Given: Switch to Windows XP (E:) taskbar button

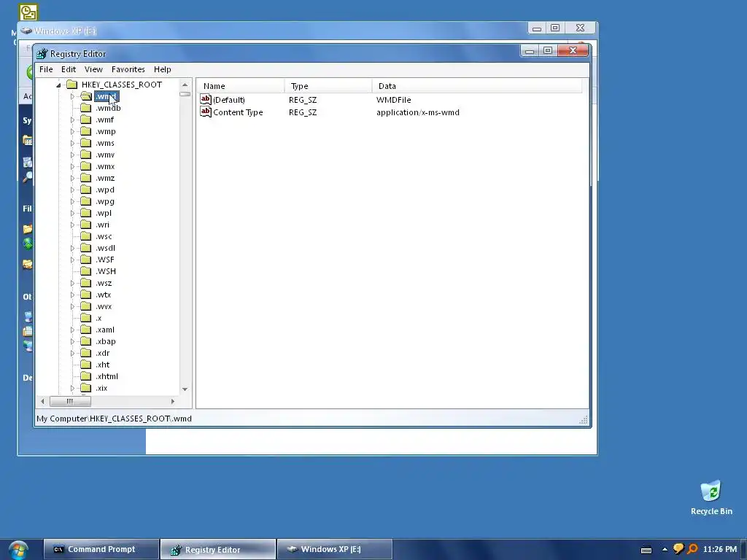Looking at the screenshot, I should click(334, 550).
